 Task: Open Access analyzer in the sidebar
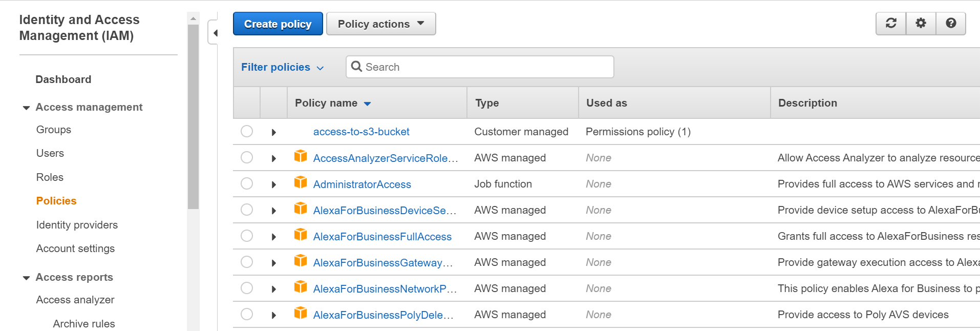[x=75, y=300]
